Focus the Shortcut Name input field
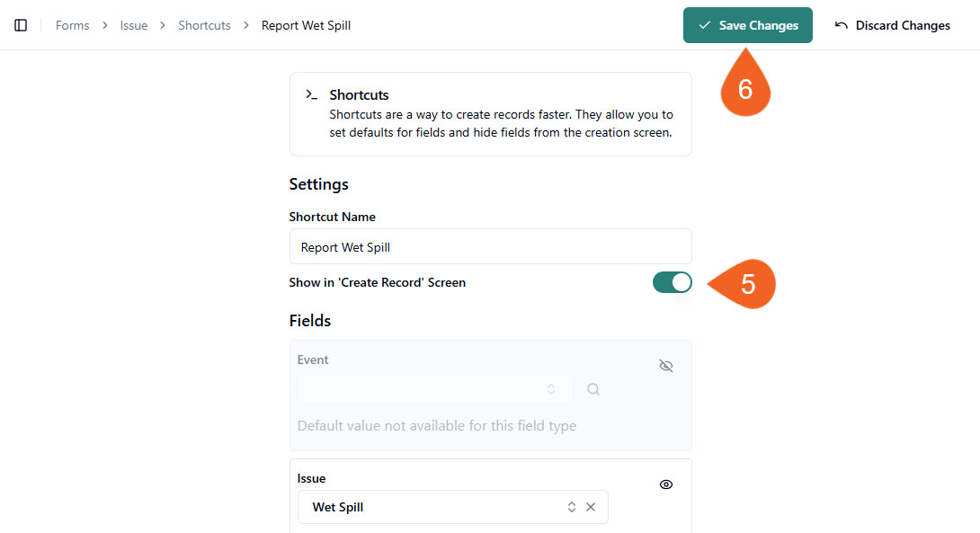The image size is (980, 533). (491, 247)
